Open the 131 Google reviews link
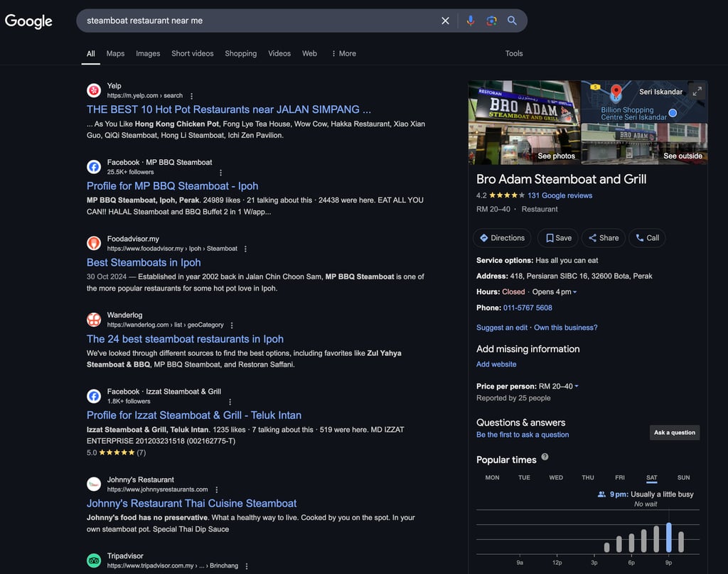728x574 pixels. pyautogui.click(x=560, y=195)
